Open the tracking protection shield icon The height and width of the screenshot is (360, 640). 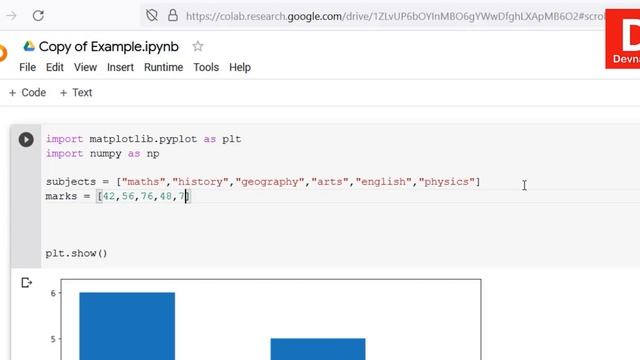[x=152, y=16]
